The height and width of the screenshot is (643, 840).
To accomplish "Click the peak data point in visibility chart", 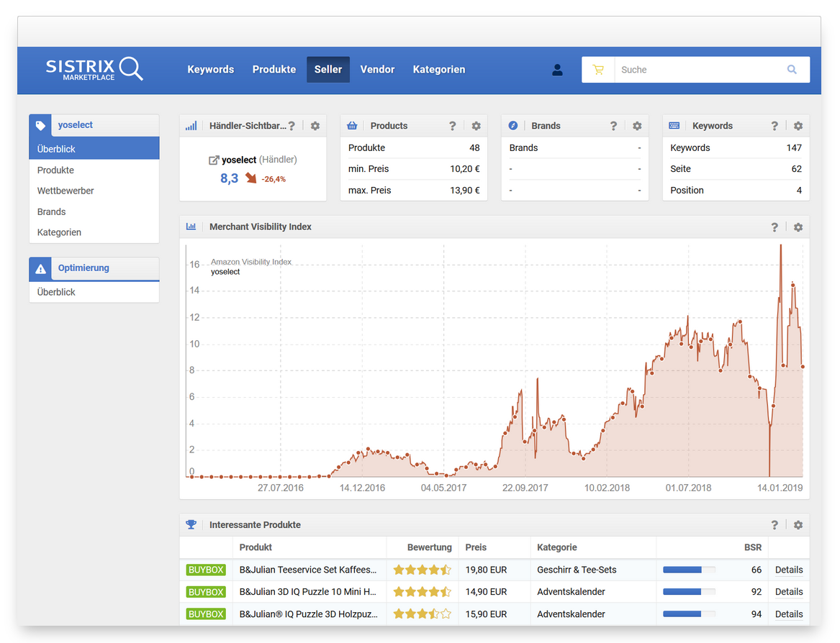I will click(x=780, y=246).
